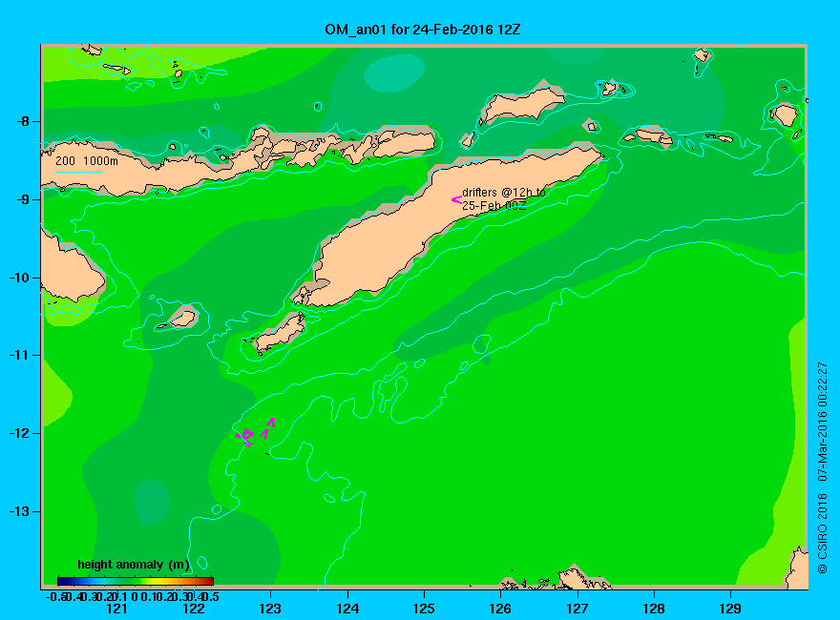
Task: Click the island north of Timor near 126.3E, 7.8S
Action: pyautogui.click(x=522, y=104)
